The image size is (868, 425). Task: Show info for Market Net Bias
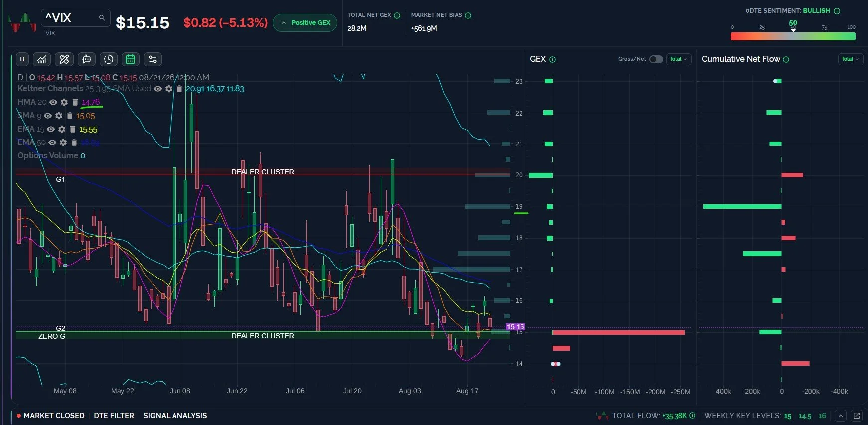click(x=468, y=15)
